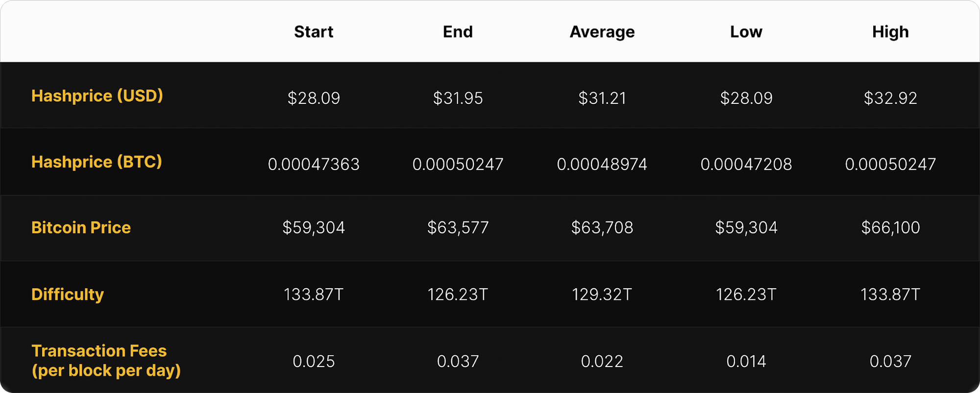980x393 pixels.
Task: Click the Bitcoin Price row label
Action: (81, 227)
